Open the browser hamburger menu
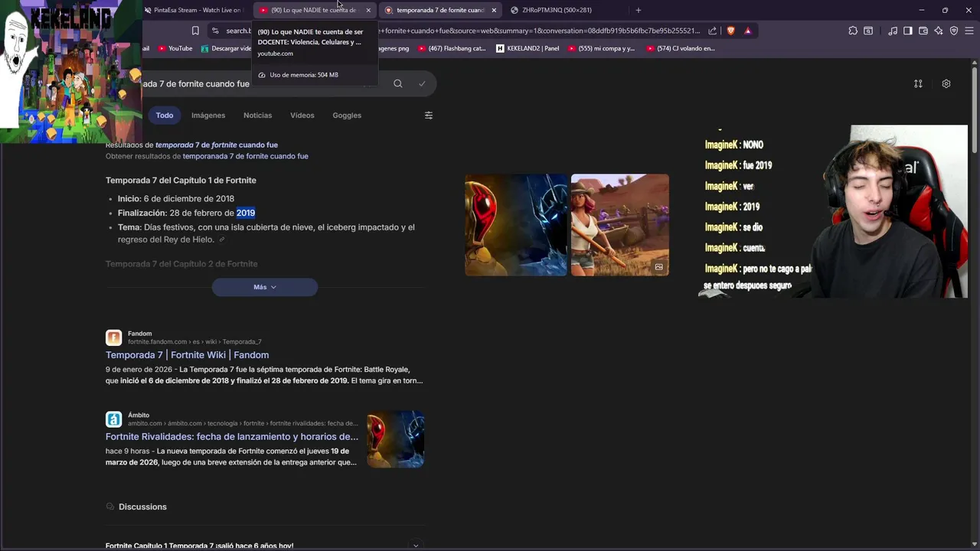The image size is (980, 551). [969, 31]
